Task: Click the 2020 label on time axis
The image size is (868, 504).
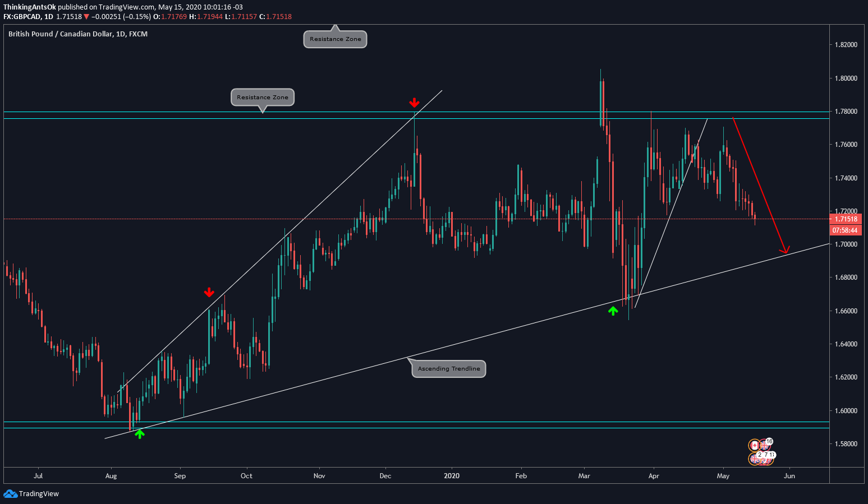Action: coord(452,476)
